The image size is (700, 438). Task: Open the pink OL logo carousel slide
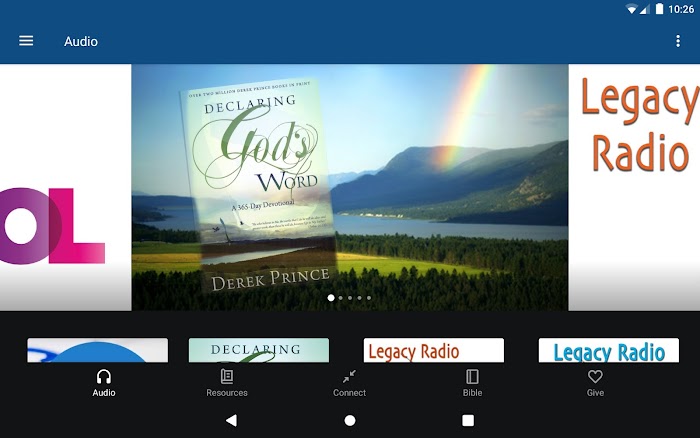(66, 188)
